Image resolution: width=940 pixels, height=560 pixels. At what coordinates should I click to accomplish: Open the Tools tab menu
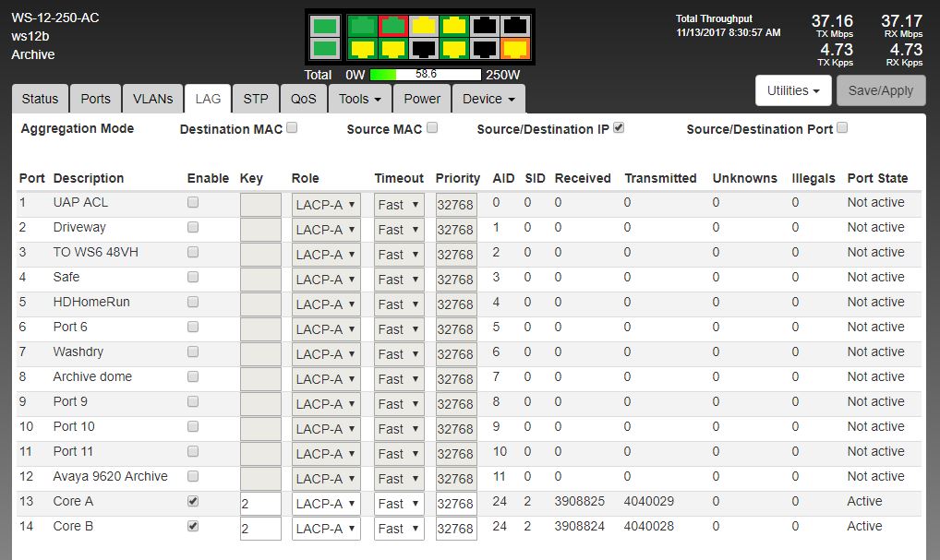[359, 99]
